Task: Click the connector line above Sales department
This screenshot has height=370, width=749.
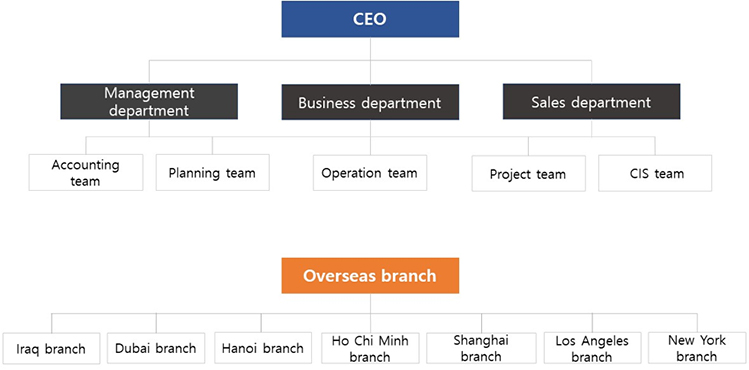Action: (x=592, y=72)
